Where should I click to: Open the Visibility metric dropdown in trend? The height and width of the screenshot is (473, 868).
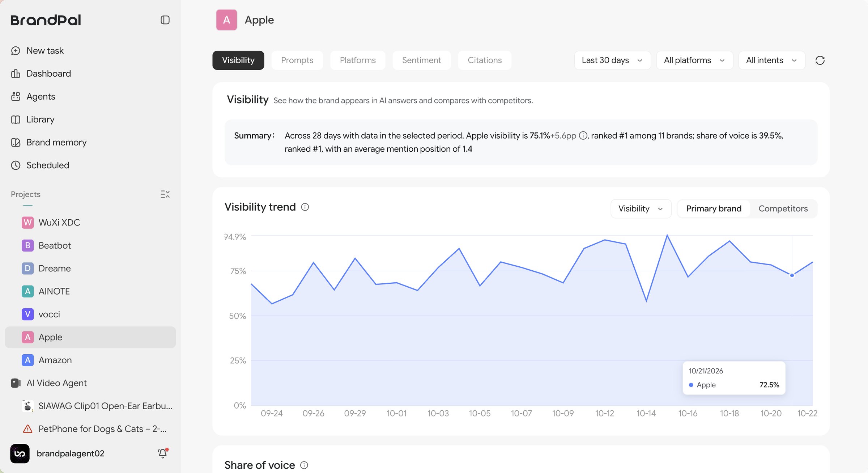click(x=641, y=208)
